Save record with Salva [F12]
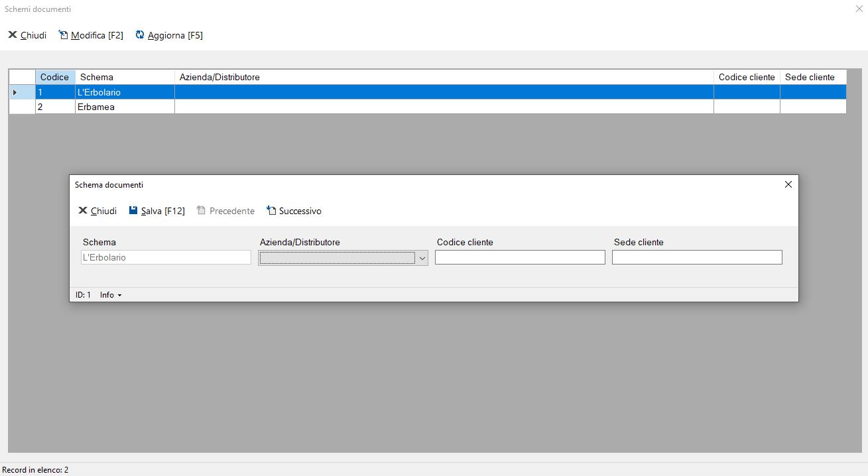Viewport: 868px width, 476px height. coord(156,211)
